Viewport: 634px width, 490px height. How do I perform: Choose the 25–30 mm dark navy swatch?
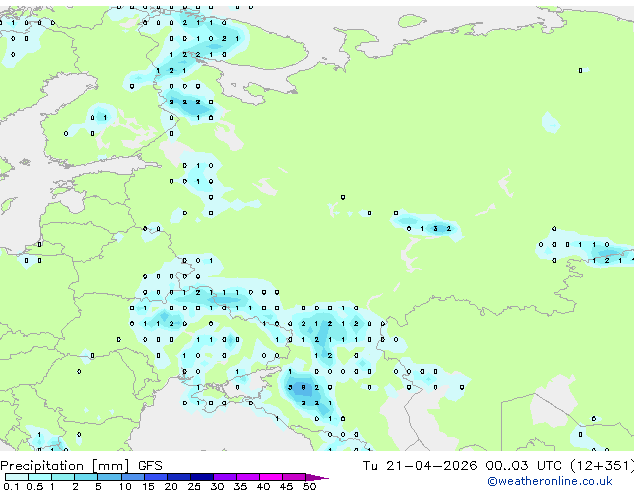[x=201, y=477]
